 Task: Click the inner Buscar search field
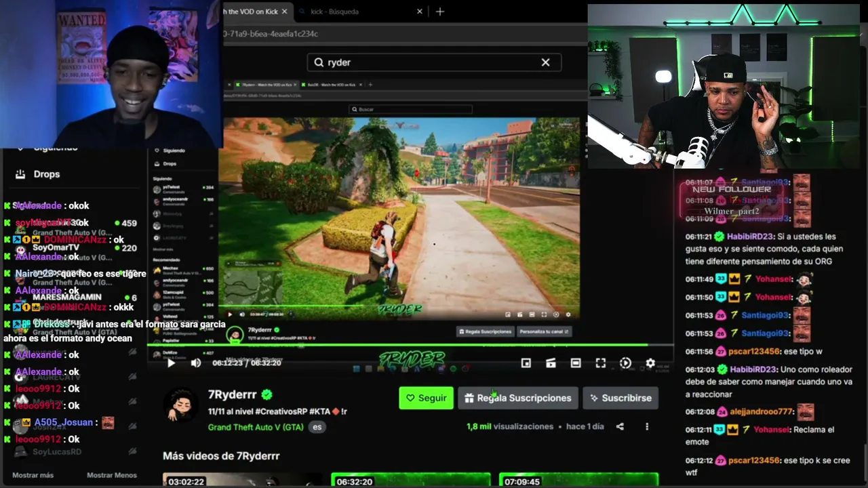pos(410,109)
